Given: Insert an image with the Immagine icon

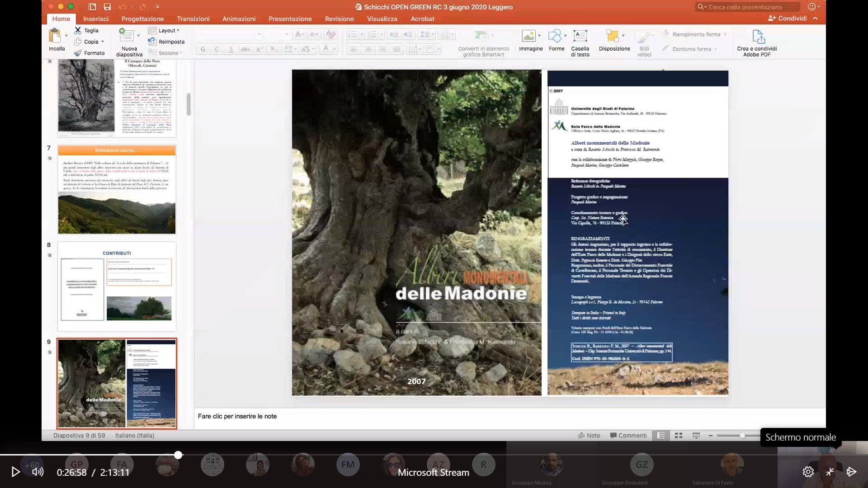Looking at the screenshot, I should click(x=528, y=36).
